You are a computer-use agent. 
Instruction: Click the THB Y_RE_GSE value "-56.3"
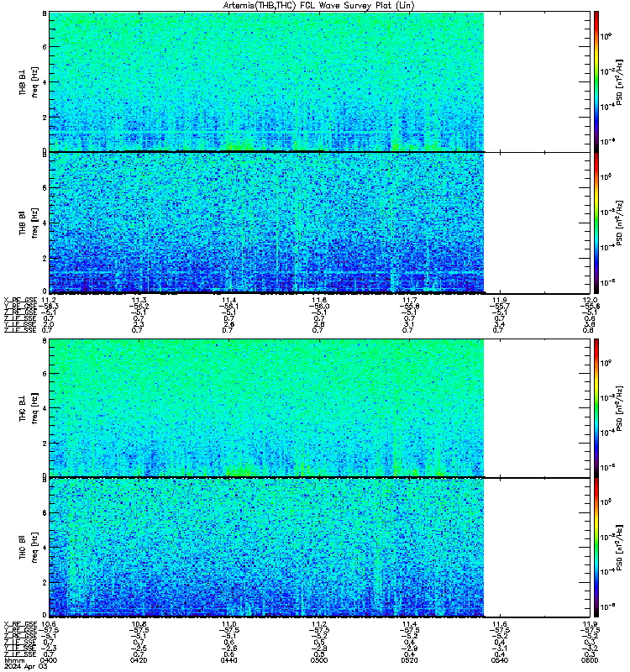[x=49, y=306]
